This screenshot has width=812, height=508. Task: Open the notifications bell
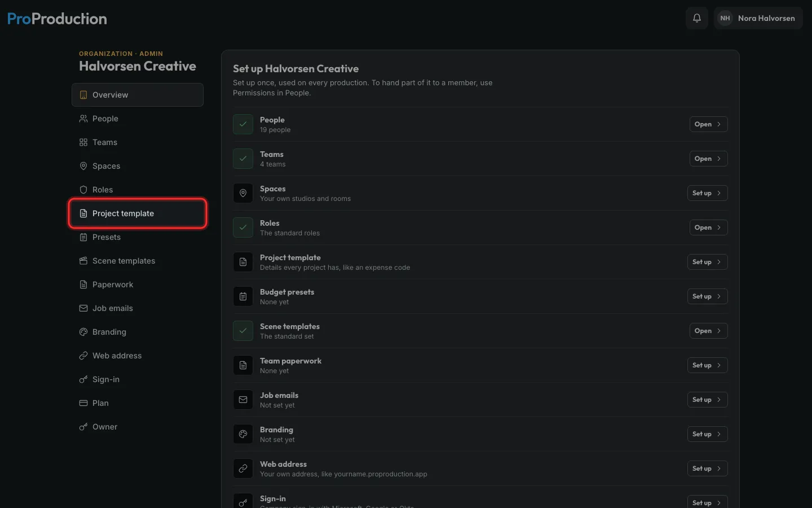(697, 18)
